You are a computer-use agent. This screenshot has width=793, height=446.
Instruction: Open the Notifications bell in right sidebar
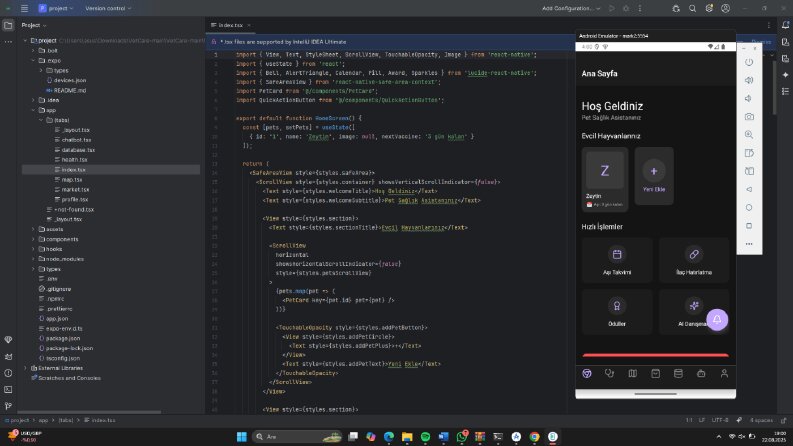[785, 25]
